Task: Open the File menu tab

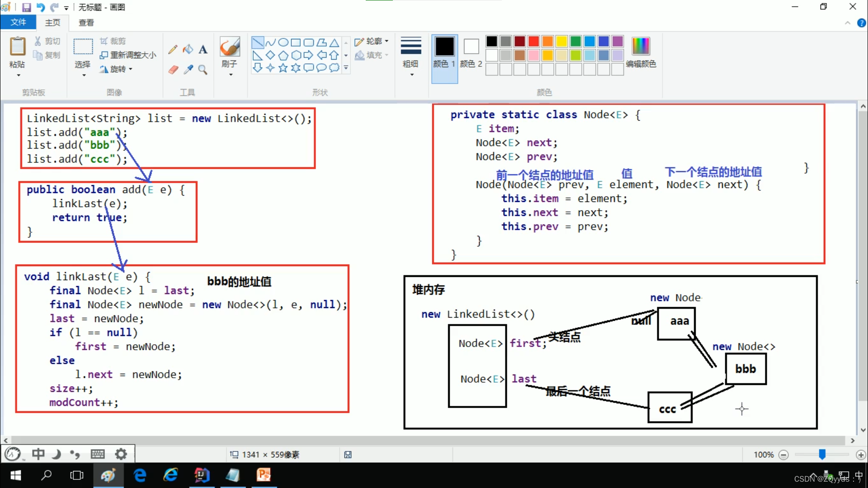Action: (x=19, y=22)
